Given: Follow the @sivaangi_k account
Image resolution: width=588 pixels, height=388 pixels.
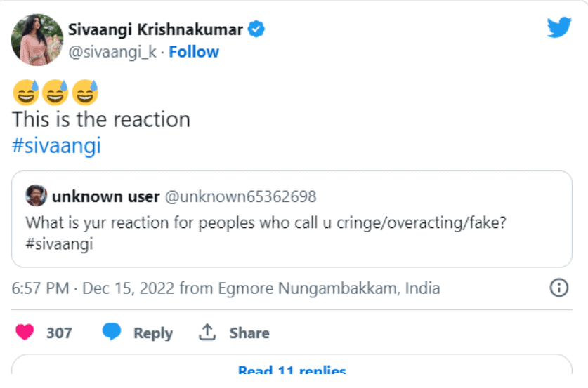Looking at the screenshot, I should [x=194, y=52].
